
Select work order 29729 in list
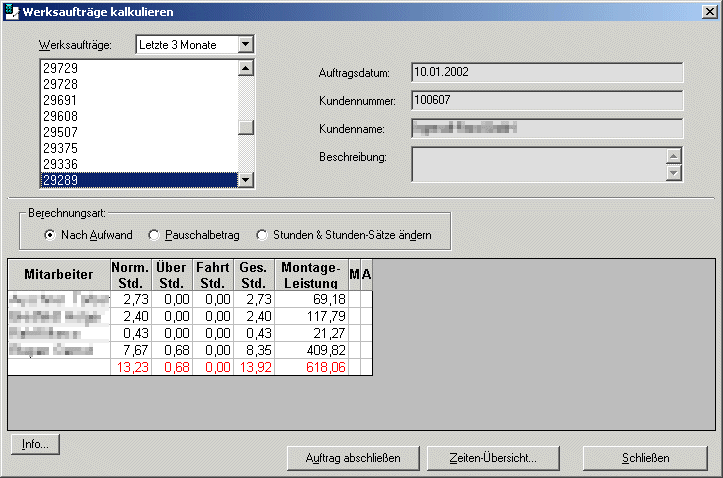point(60,69)
